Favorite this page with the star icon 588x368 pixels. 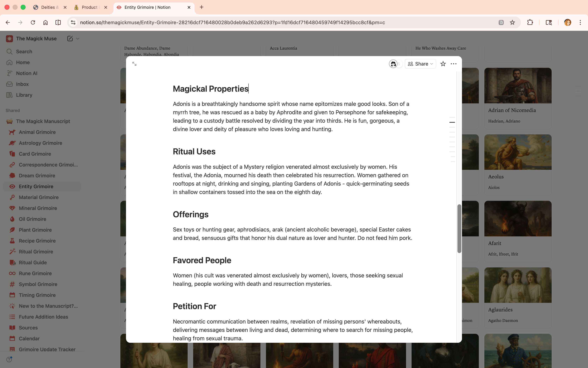point(443,64)
